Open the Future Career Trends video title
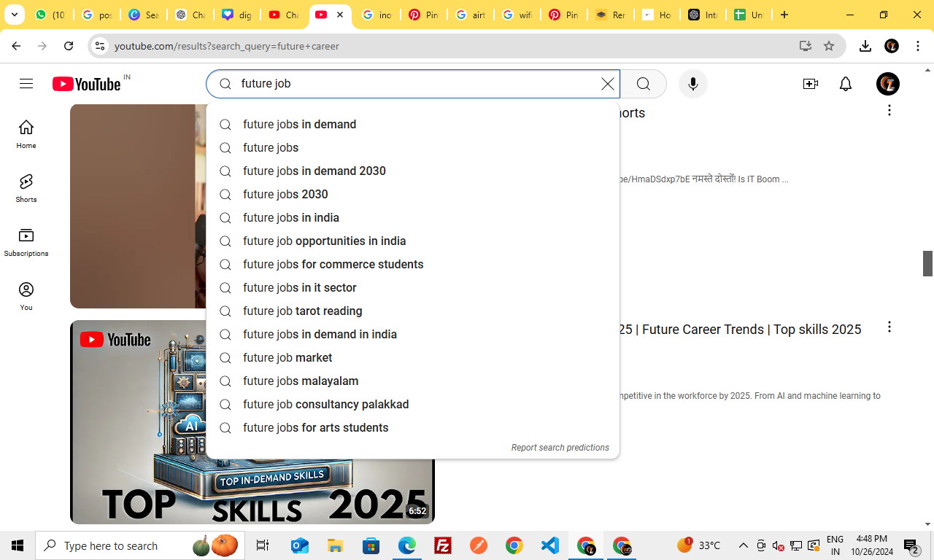Image resolution: width=934 pixels, height=560 pixels. 741,330
